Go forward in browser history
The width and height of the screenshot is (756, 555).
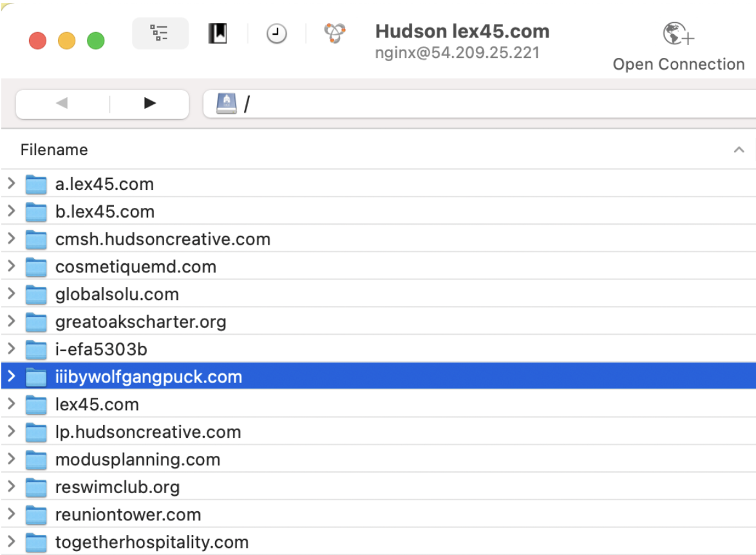click(150, 103)
